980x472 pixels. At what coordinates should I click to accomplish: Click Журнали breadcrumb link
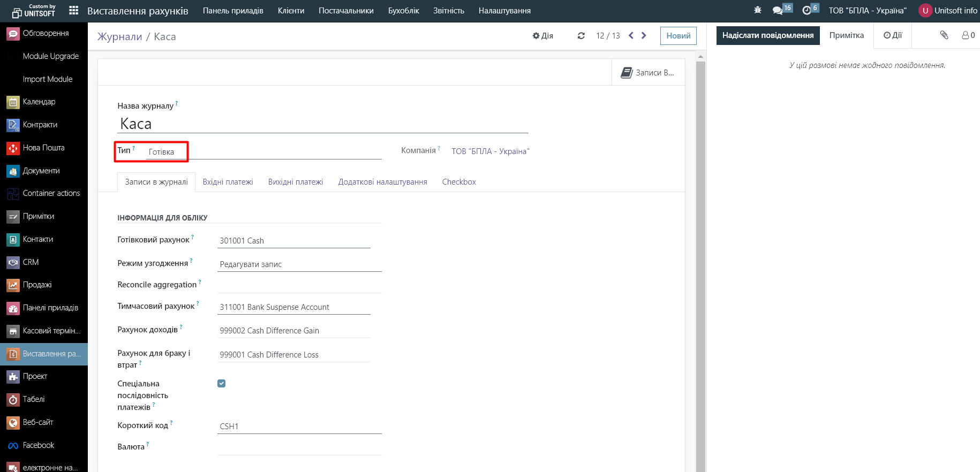pyautogui.click(x=119, y=36)
